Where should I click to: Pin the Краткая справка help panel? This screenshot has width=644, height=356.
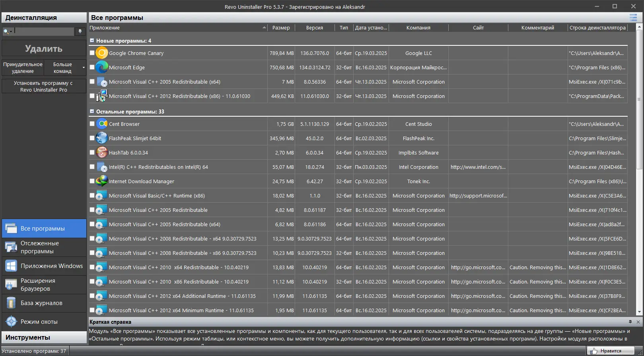click(x=630, y=322)
